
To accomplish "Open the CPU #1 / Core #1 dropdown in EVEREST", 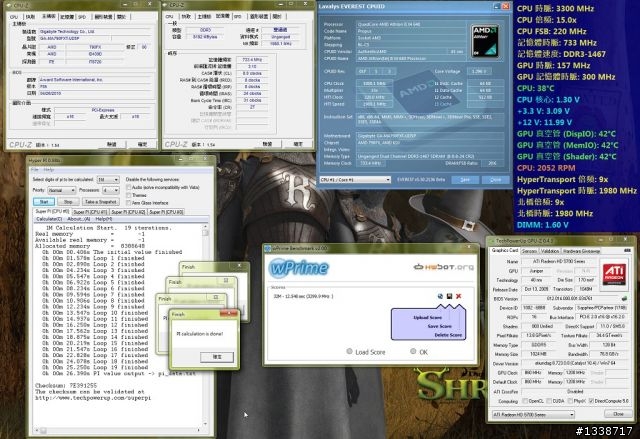I will [355, 180].
